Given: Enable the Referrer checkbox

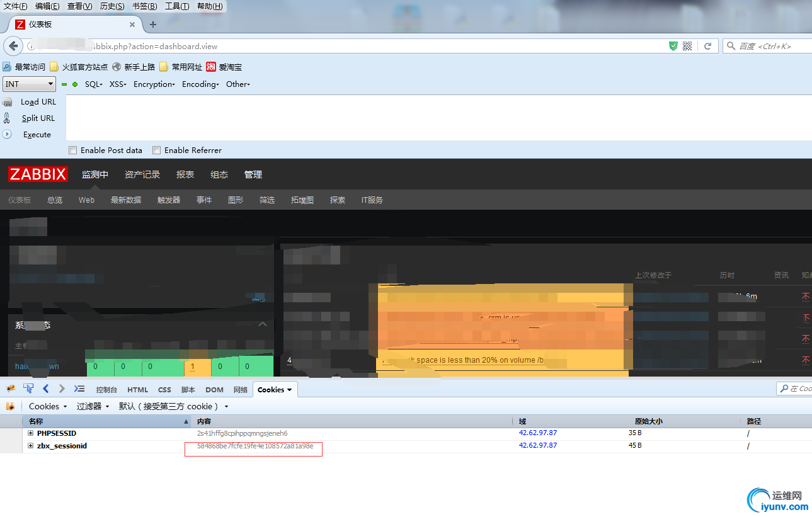Looking at the screenshot, I should point(157,151).
